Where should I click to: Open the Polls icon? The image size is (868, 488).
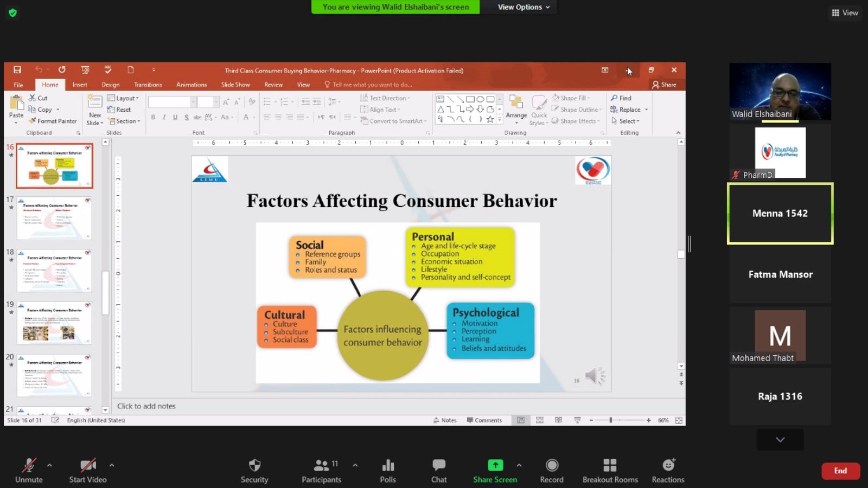(388, 471)
